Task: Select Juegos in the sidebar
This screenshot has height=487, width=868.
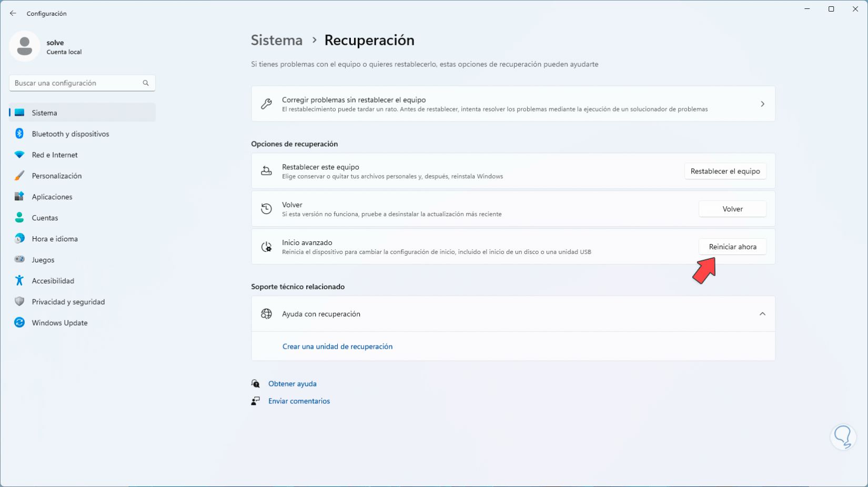Action: point(83,260)
